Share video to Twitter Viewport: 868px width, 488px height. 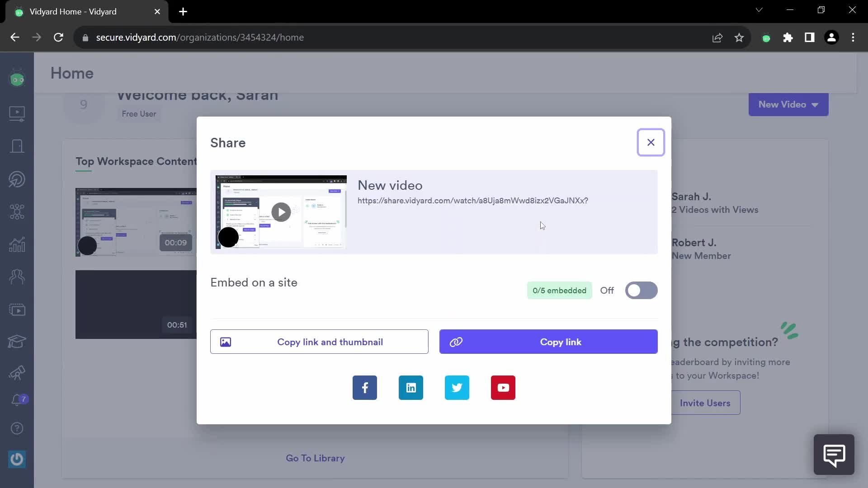click(457, 388)
